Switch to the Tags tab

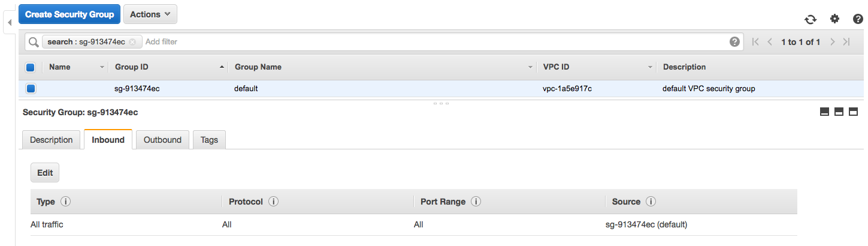[209, 140]
